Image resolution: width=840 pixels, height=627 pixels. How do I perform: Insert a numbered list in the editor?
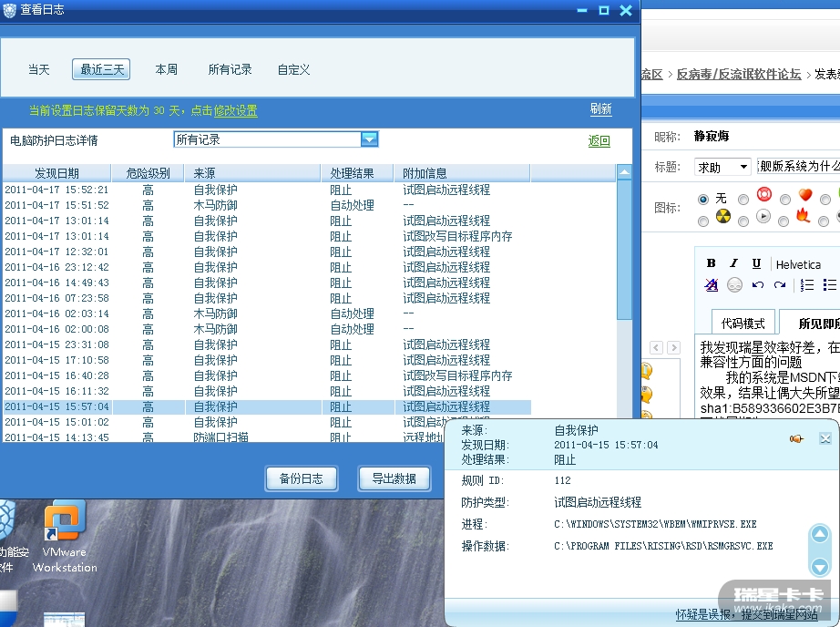pos(807,284)
